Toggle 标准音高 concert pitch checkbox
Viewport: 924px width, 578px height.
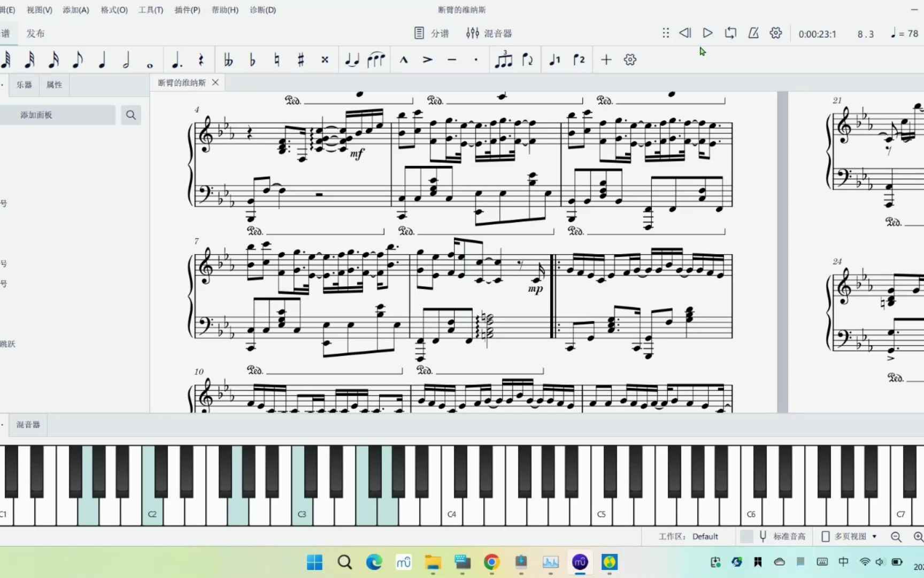[x=746, y=536]
